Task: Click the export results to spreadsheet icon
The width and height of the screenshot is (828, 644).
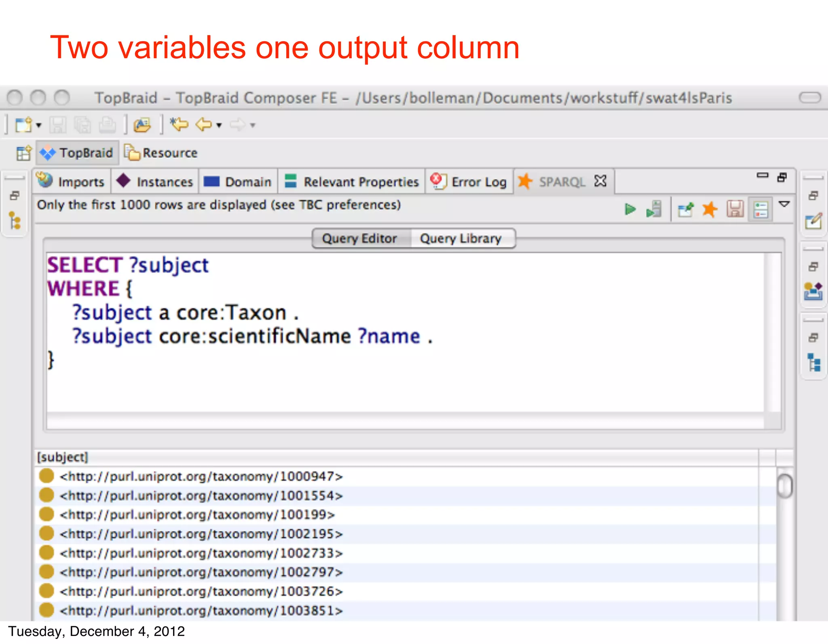Action: tap(686, 209)
